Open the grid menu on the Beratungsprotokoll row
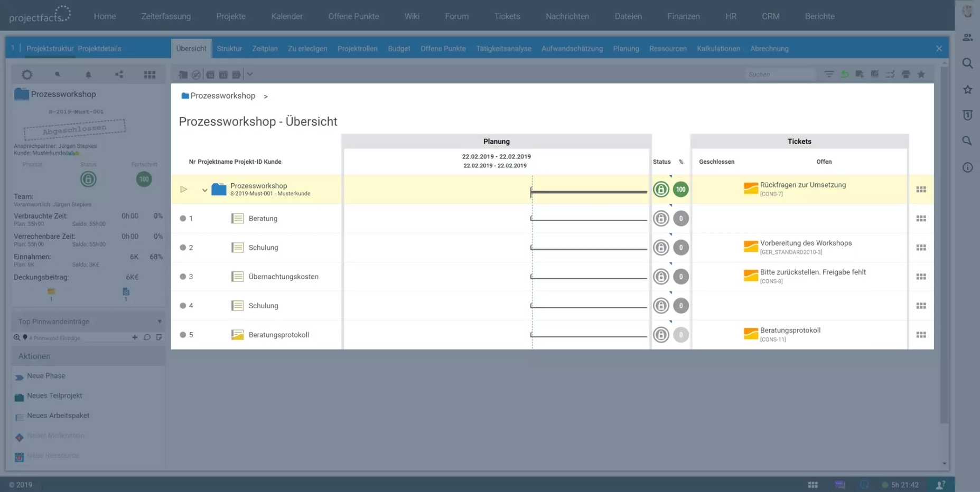Image resolution: width=980 pixels, height=492 pixels. [921, 335]
